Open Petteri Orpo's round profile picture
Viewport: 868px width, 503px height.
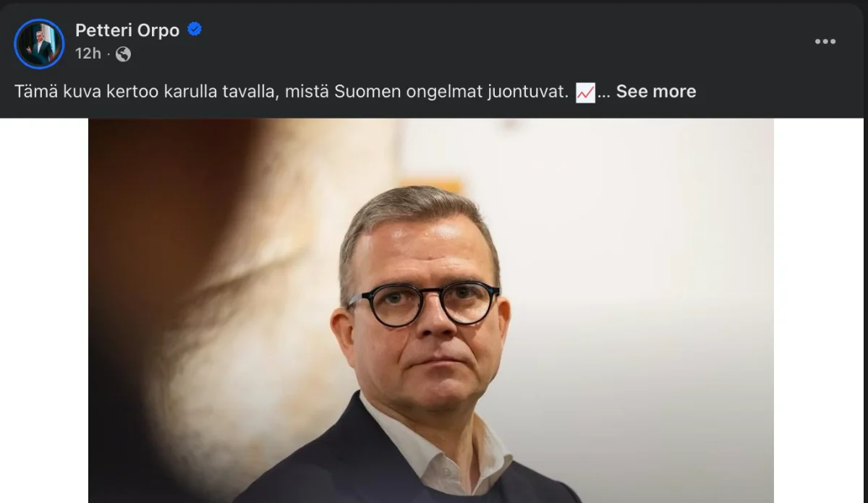[39, 43]
